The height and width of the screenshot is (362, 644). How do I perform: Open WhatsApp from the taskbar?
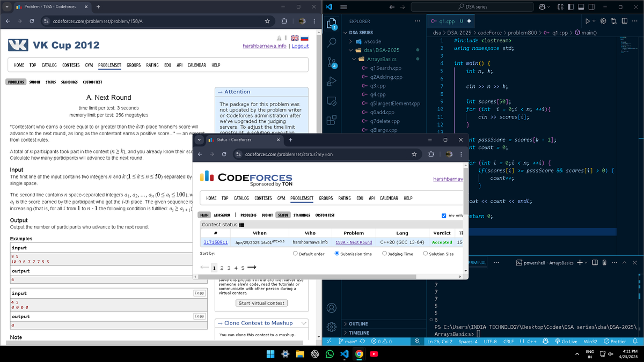tap(329, 354)
